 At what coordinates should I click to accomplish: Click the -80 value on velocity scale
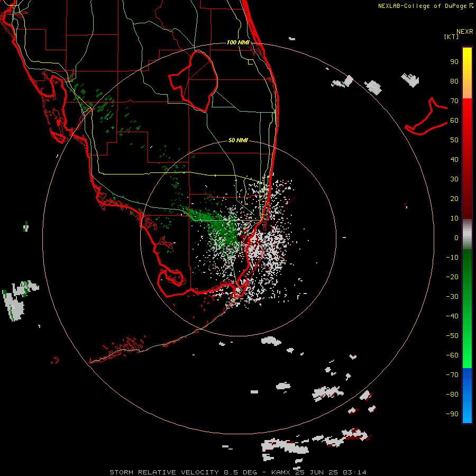tap(452, 395)
